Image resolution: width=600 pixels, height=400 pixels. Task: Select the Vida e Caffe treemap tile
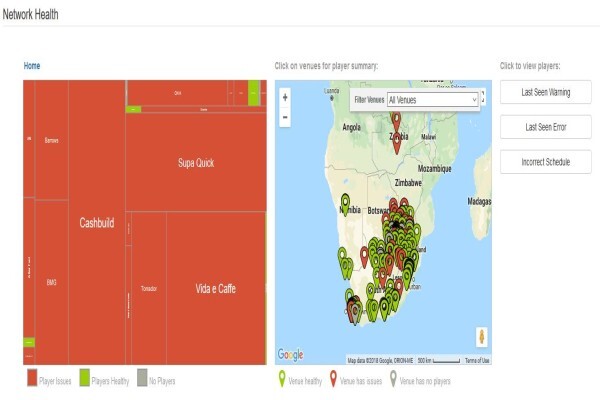(x=216, y=288)
